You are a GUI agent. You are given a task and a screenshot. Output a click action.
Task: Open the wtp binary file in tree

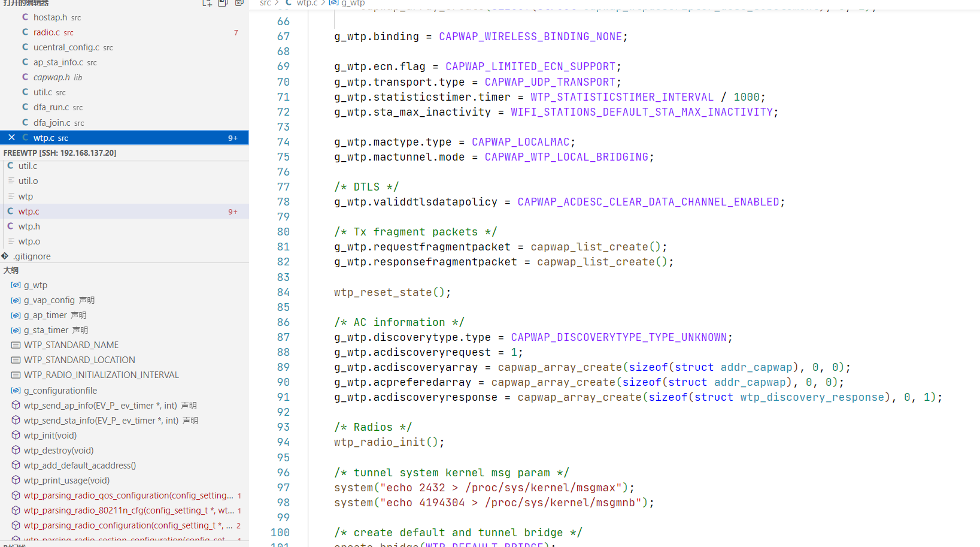(x=125, y=197)
